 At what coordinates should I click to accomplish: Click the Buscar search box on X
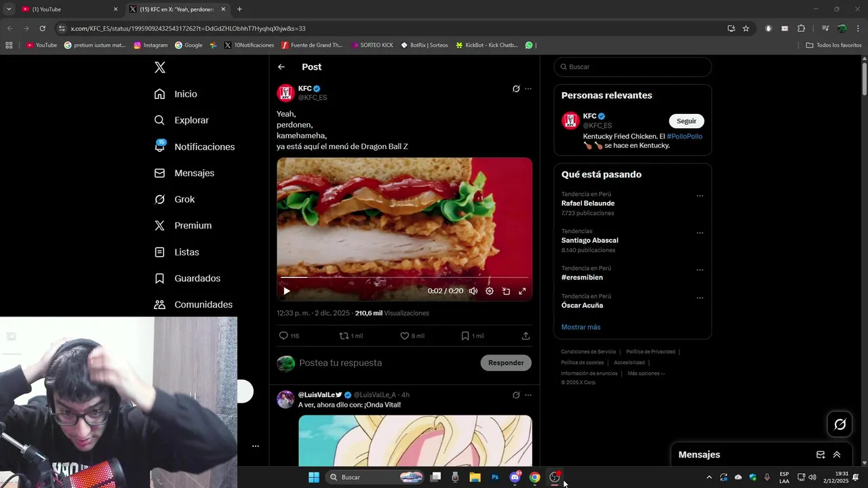[633, 67]
